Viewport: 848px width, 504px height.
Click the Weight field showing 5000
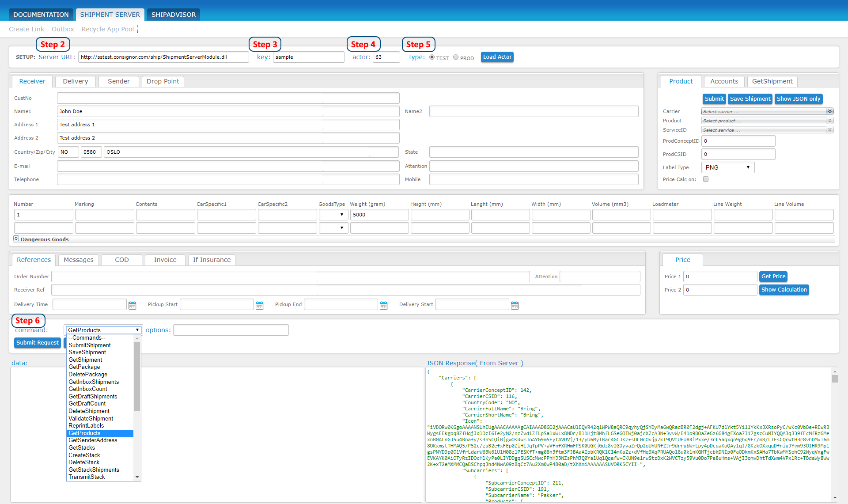coord(379,215)
